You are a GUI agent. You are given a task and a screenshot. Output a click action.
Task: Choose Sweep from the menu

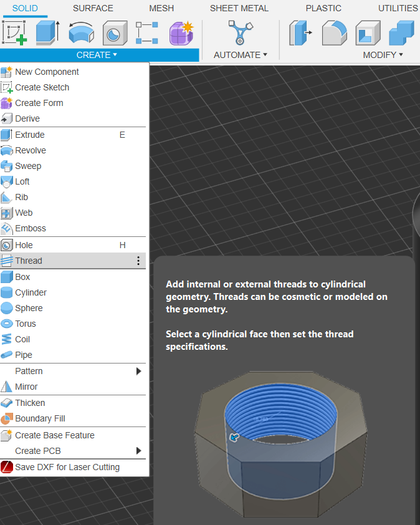[73, 166]
